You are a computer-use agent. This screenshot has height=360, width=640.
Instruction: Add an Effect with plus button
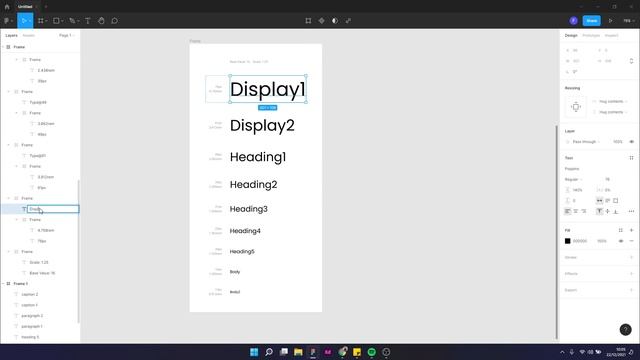click(x=631, y=274)
